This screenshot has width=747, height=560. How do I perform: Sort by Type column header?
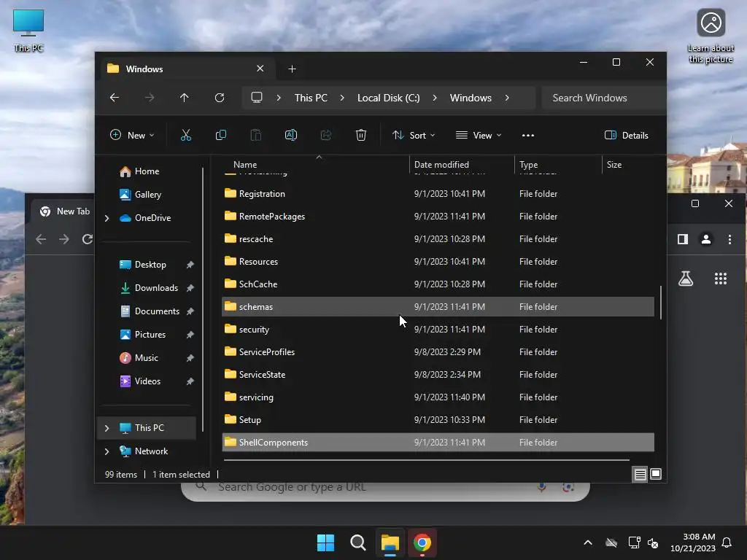click(558, 165)
